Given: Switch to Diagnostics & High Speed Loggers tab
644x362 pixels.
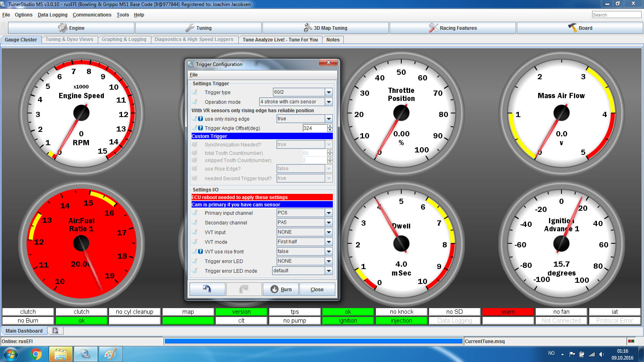Looking at the screenshot, I should [x=194, y=39].
